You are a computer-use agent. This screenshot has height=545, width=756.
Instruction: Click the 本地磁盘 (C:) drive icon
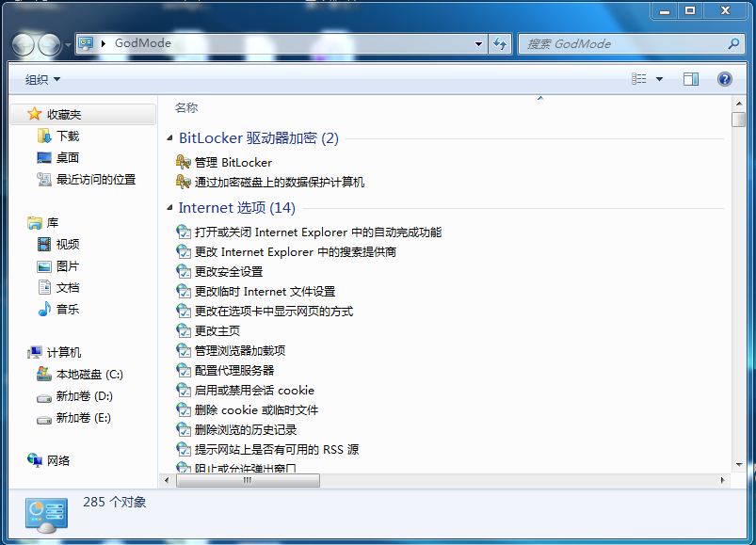point(44,374)
